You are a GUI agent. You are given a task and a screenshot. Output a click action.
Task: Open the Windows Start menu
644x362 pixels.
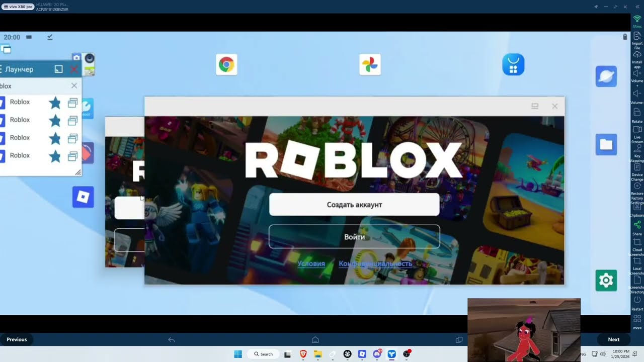pyautogui.click(x=238, y=354)
